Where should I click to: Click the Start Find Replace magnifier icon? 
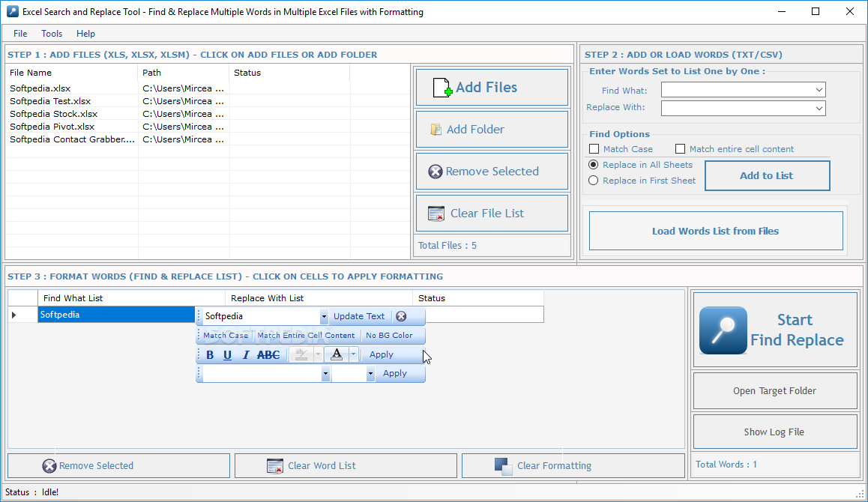(x=723, y=330)
